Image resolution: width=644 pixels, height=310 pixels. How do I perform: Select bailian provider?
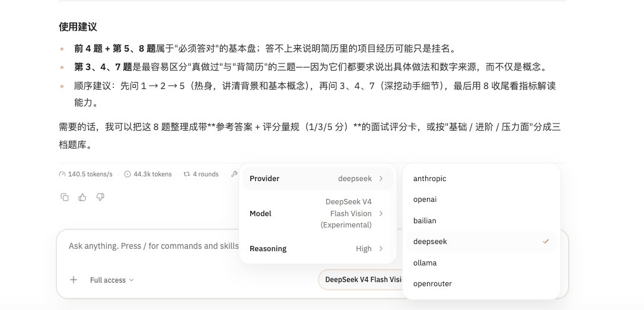click(x=482, y=221)
